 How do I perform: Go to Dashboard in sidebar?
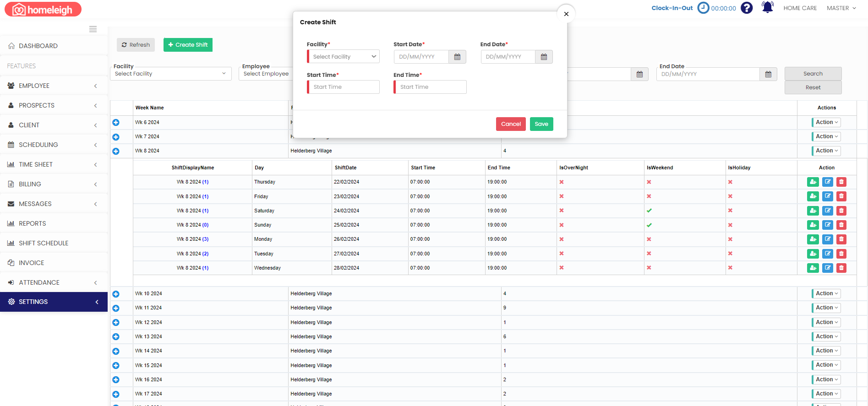[38, 46]
